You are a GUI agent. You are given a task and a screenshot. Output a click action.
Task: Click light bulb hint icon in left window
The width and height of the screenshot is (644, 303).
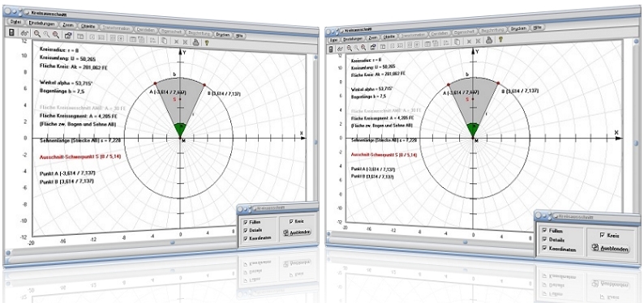point(207,42)
